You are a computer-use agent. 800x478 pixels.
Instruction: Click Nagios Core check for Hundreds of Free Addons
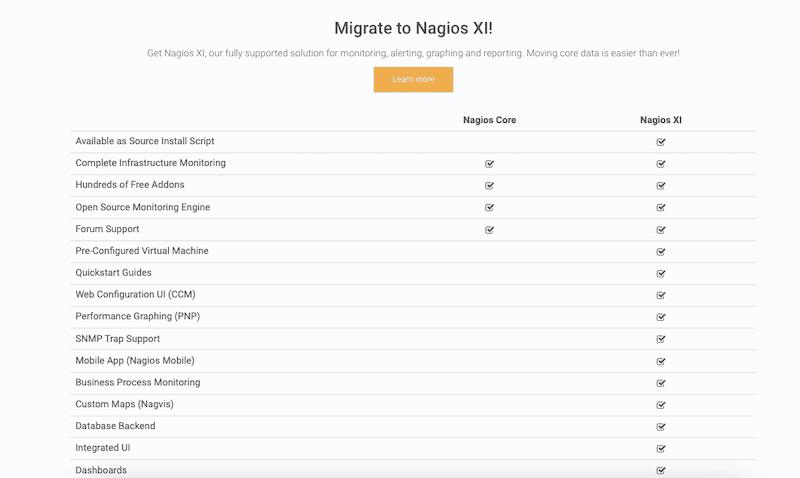[489, 186]
